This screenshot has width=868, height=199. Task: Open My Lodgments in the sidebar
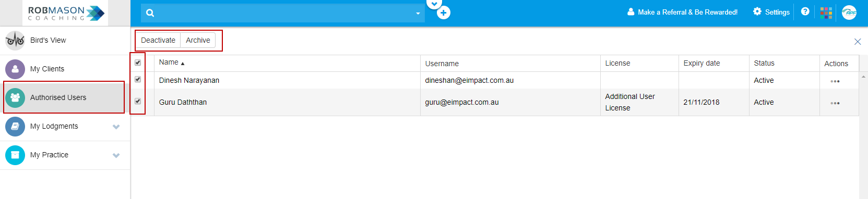click(65, 127)
